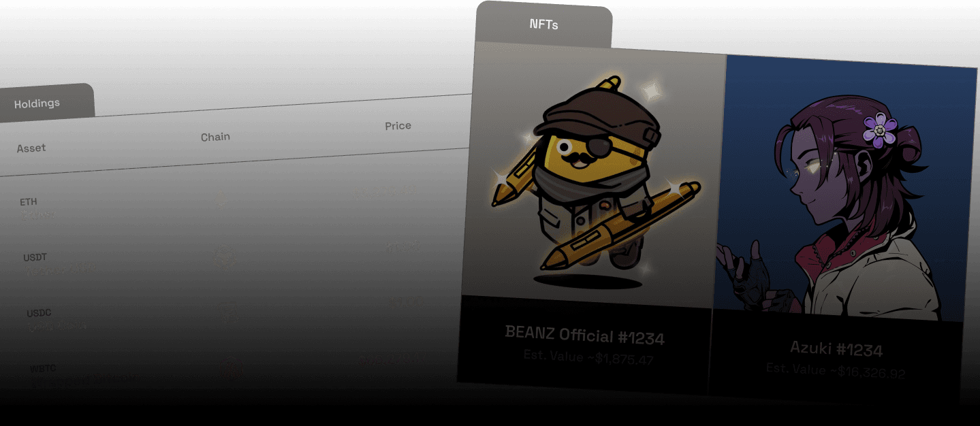The height and width of the screenshot is (426, 980).
Task: Click the chain icon in WBTC row
Action: [232, 367]
